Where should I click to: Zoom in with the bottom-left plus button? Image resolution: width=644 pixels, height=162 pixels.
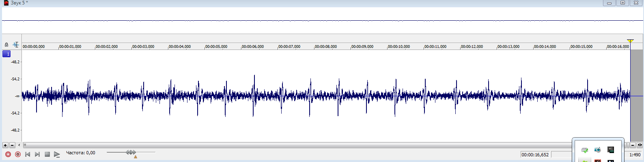[x=5, y=145]
